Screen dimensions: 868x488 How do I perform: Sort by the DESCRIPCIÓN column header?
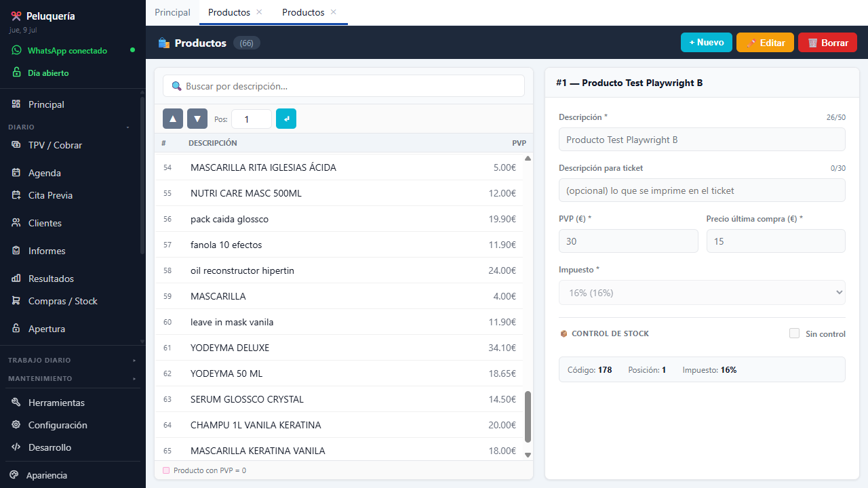(213, 143)
